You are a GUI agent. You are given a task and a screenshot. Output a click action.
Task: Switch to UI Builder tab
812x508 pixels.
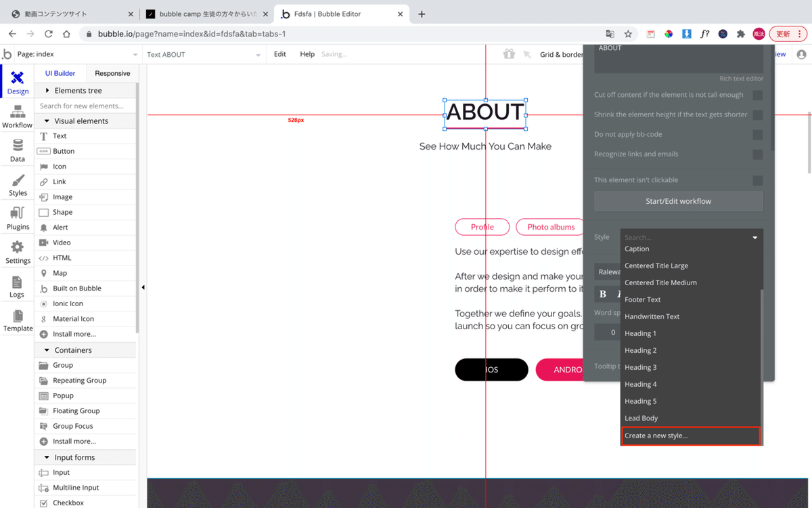tap(60, 73)
